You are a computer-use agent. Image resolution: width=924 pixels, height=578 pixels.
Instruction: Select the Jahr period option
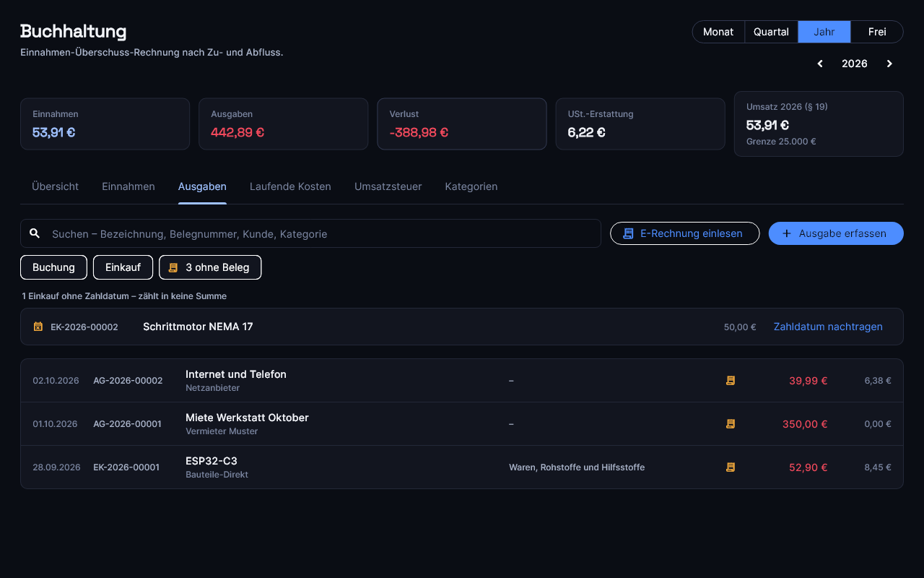[824, 32]
